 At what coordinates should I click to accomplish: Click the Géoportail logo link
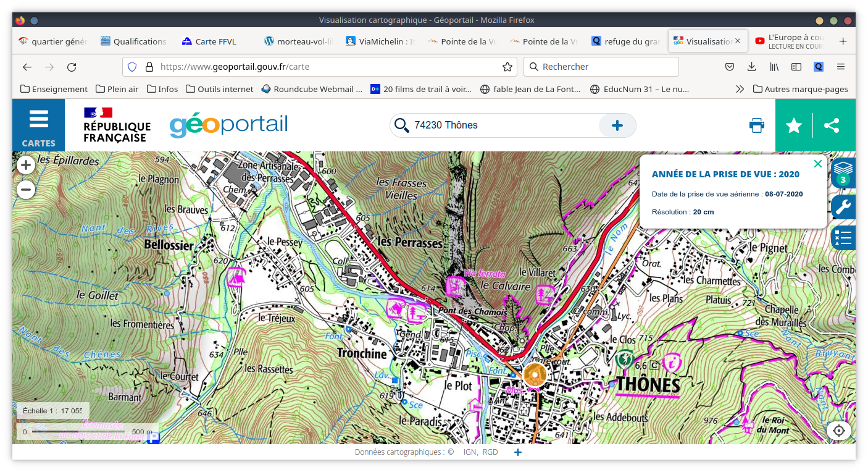(228, 125)
